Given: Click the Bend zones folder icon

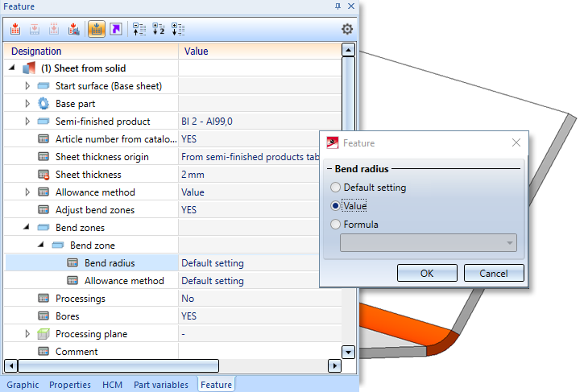Looking at the screenshot, I should click(43, 228).
